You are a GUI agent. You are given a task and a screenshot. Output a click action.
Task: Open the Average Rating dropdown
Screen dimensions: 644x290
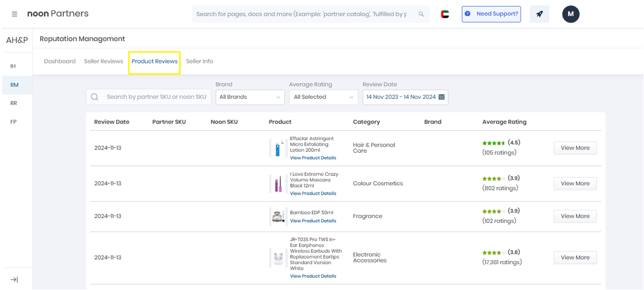click(x=324, y=97)
